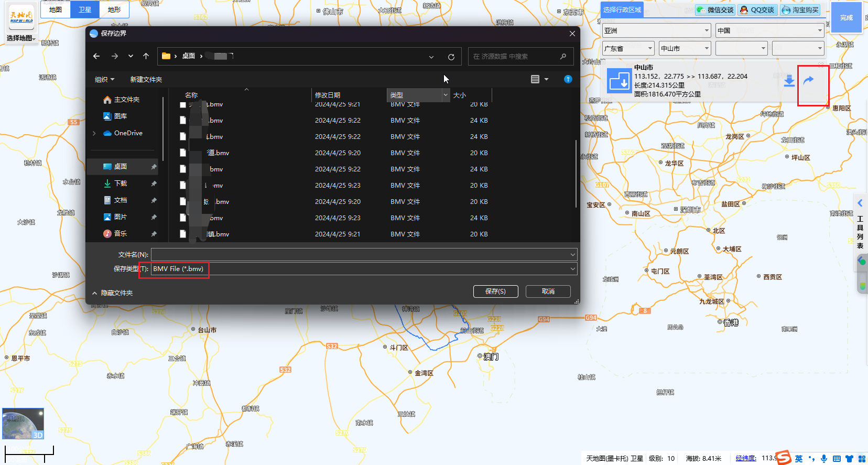Click the blue share/export arrow icon
The image size is (868, 465).
808,81
